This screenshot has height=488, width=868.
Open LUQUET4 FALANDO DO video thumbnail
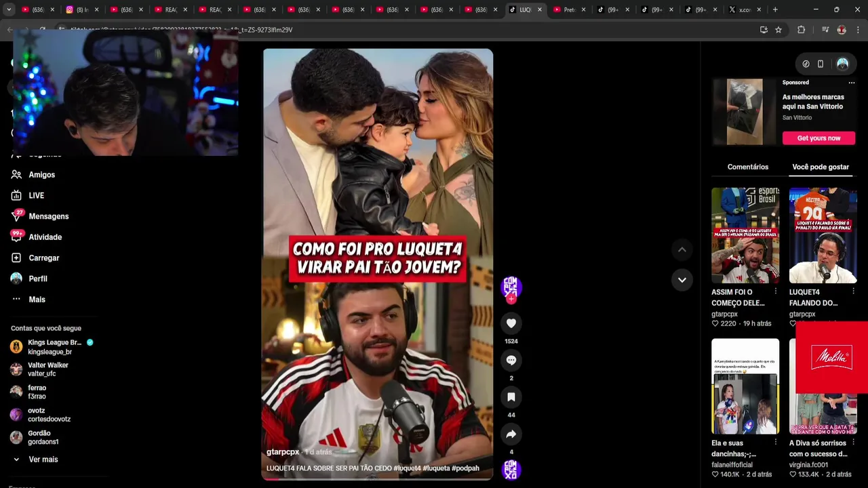[x=823, y=235]
